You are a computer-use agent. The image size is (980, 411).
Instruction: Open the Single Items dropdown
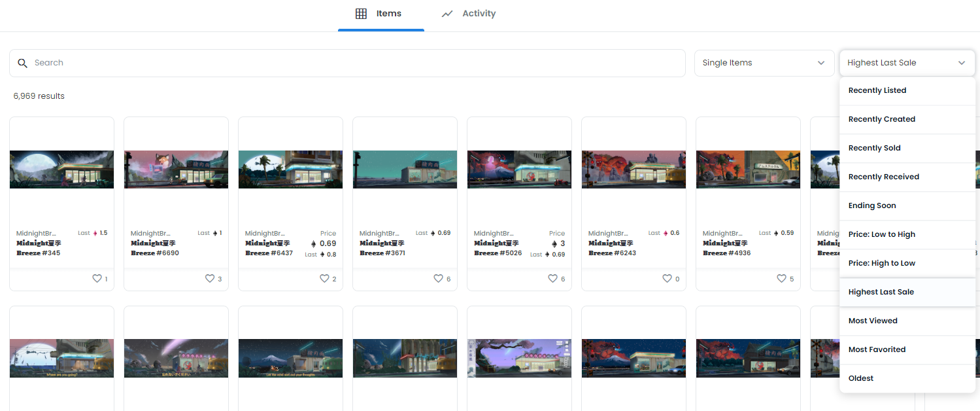(x=764, y=63)
